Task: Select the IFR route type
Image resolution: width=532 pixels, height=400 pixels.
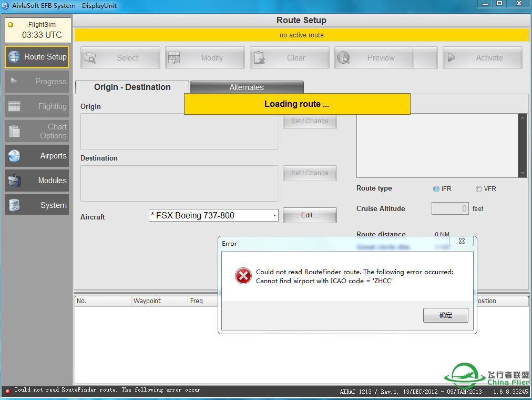Action: pyautogui.click(x=436, y=189)
